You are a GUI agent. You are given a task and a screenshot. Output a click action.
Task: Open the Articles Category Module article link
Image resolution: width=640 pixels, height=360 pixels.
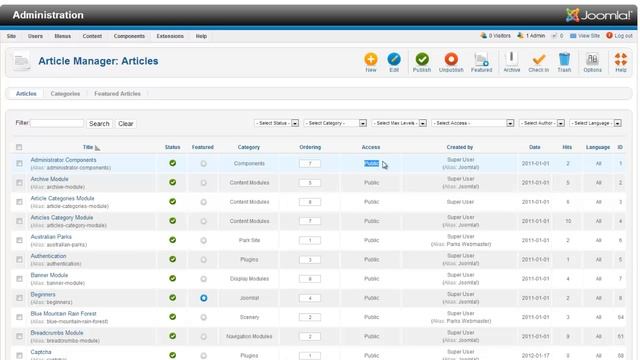pyautogui.click(x=62, y=218)
